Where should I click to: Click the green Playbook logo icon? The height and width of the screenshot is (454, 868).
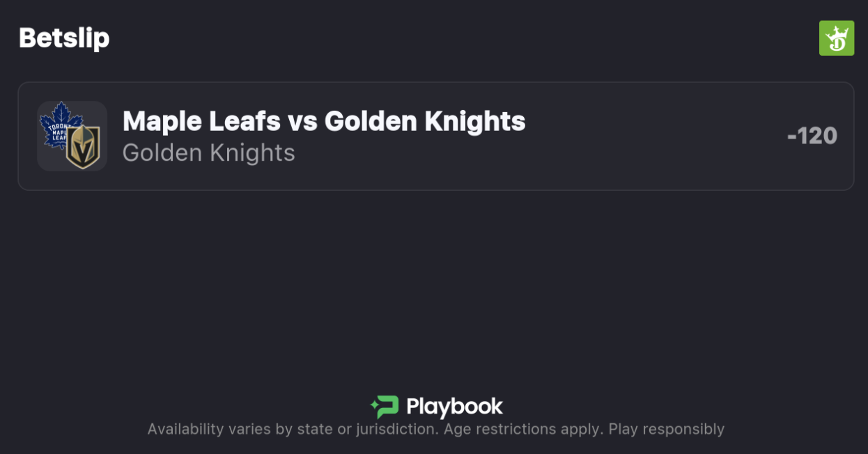[x=384, y=407]
